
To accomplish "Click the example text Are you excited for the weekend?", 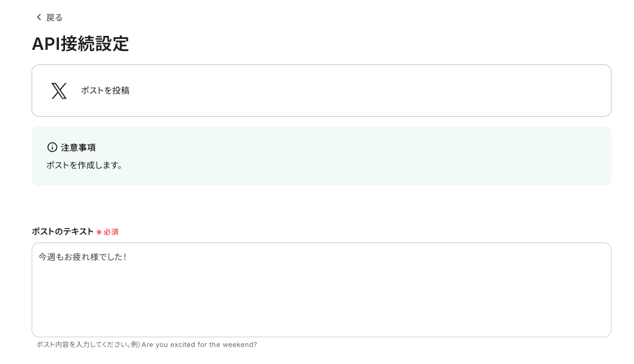I will (x=199, y=345).
